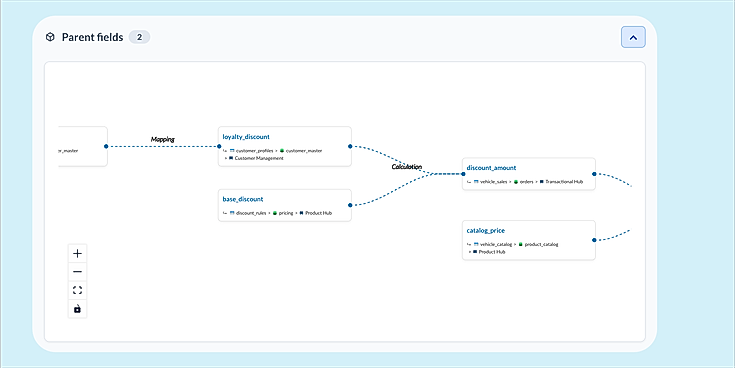
Task: Click loyalty_discount node's left input handle
Action: click(x=219, y=146)
